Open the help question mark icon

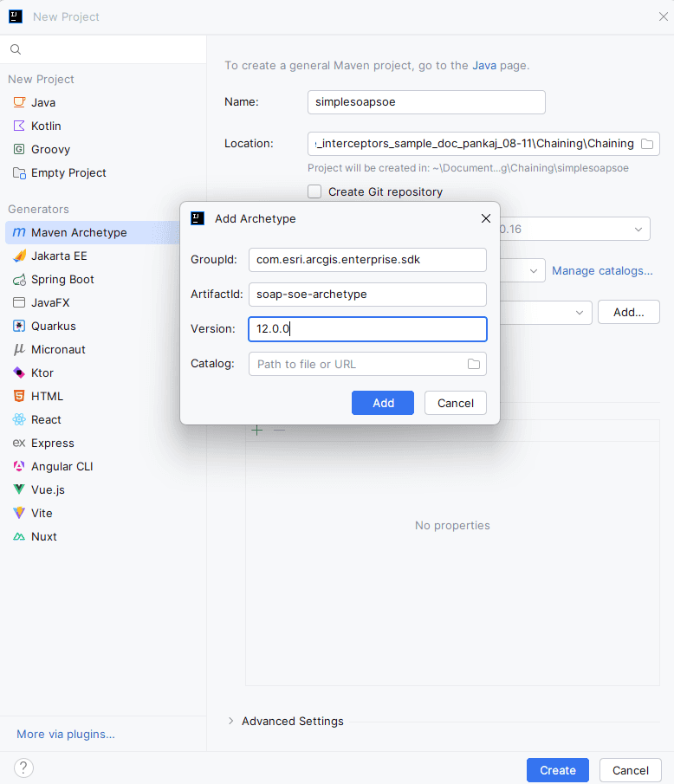[24, 768]
